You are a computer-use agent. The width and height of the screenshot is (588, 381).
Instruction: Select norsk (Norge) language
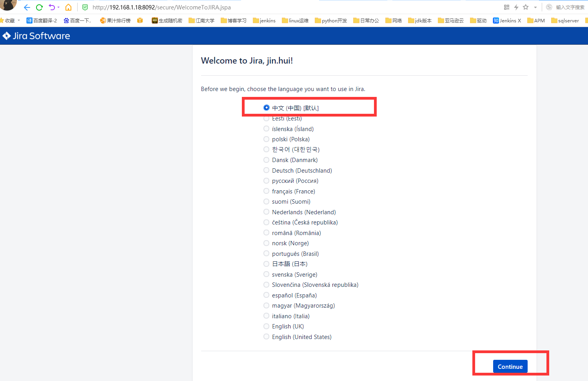(267, 243)
